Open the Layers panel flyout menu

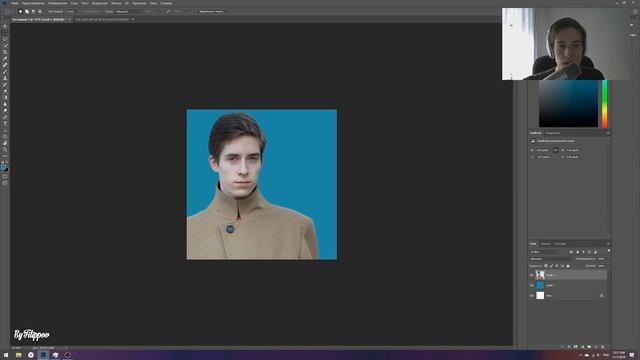coord(608,244)
